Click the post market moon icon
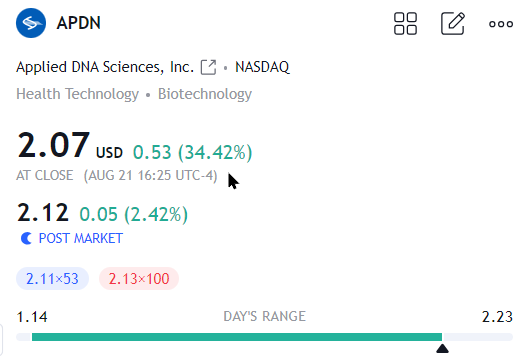 click(x=26, y=238)
